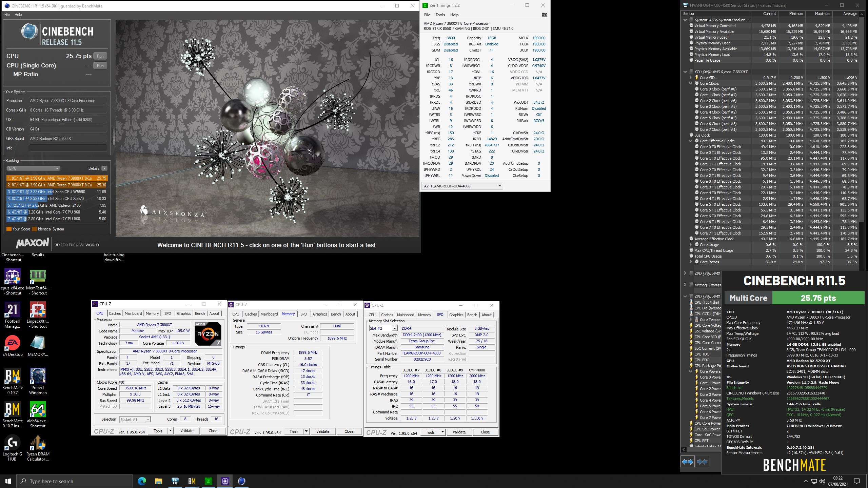Switch to Mainboard tab in CPU-Z Memory window
Screen dimensions: 868x488
tap(269, 314)
